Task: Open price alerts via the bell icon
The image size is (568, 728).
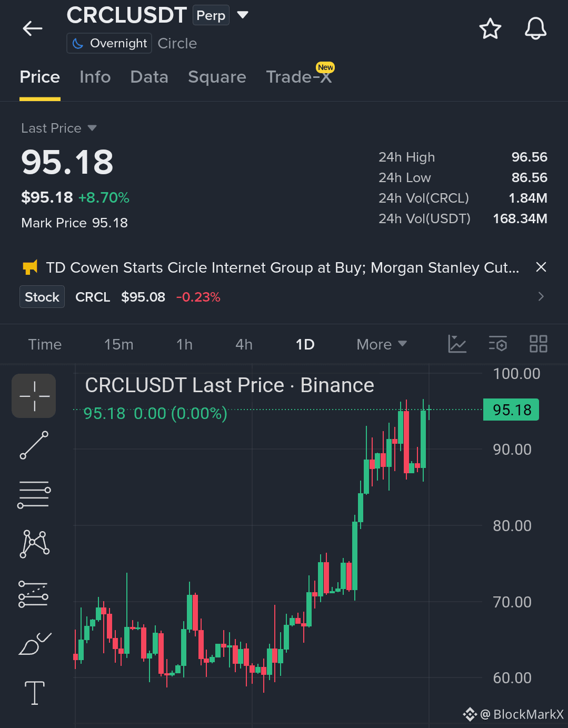Action: 535,28
